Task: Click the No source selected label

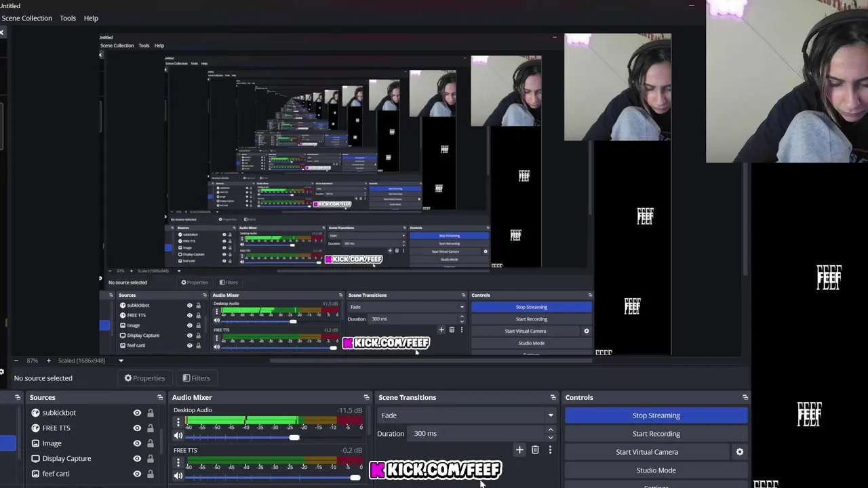Action: point(43,378)
